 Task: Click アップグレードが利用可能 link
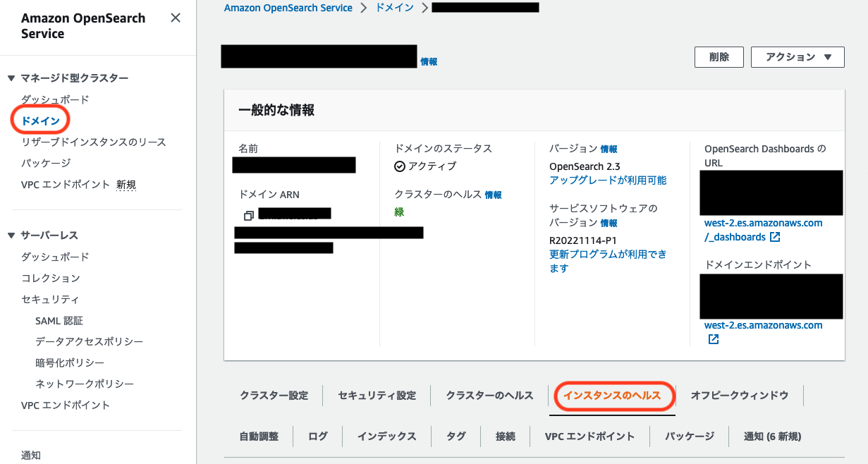click(x=608, y=181)
